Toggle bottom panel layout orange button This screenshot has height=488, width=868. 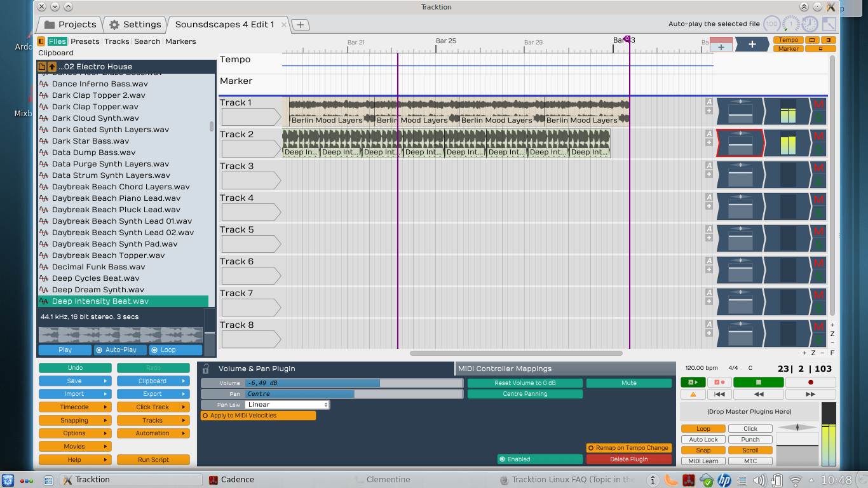[820, 49]
